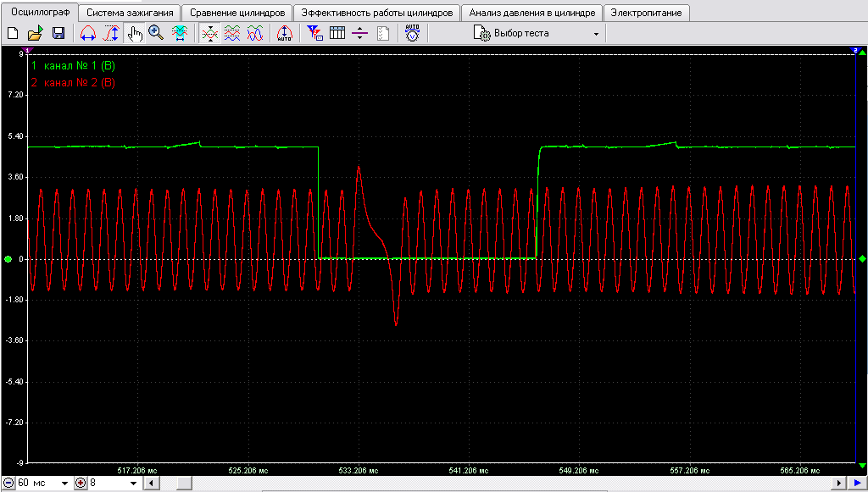Create a new file with blank-page icon

point(12,34)
